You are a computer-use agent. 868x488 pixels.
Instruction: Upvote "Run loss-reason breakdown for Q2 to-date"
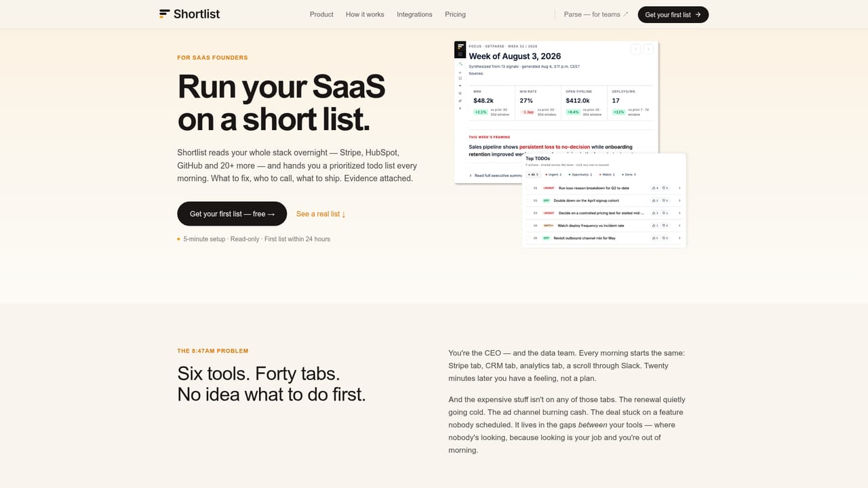[x=654, y=188]
